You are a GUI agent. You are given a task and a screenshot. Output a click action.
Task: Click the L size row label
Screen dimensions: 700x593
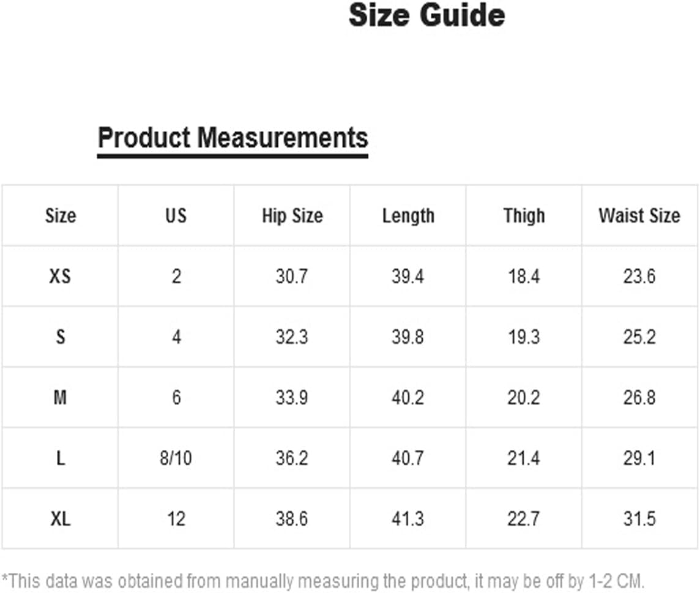click(60, 458)
